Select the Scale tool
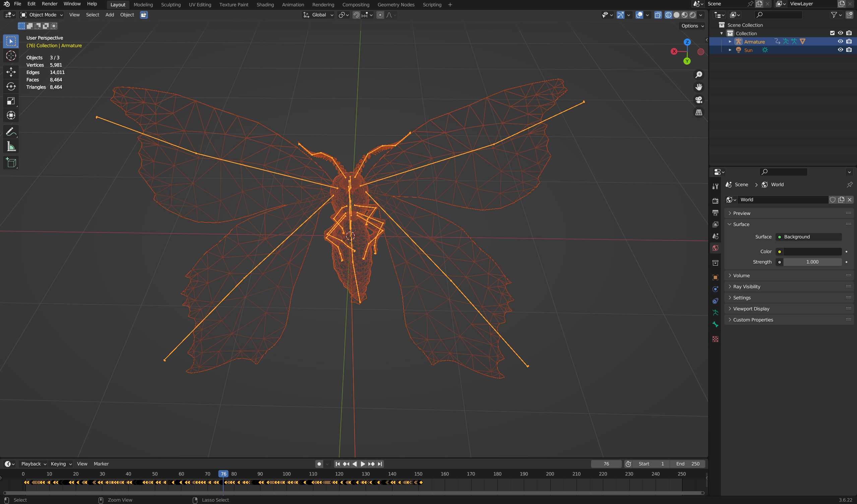Image resolution: width=857 pixels, height=504 pixels. point(11,101)
